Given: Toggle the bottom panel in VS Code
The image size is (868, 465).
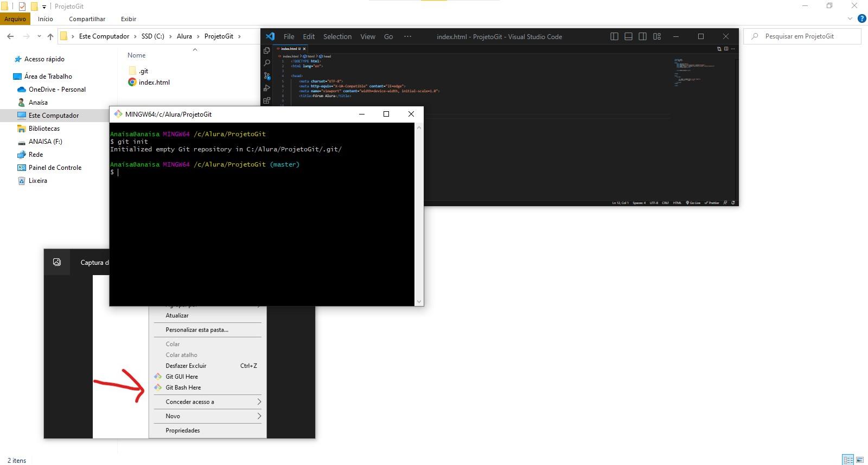Looking at the screenshot, I should tap(628, 36).
